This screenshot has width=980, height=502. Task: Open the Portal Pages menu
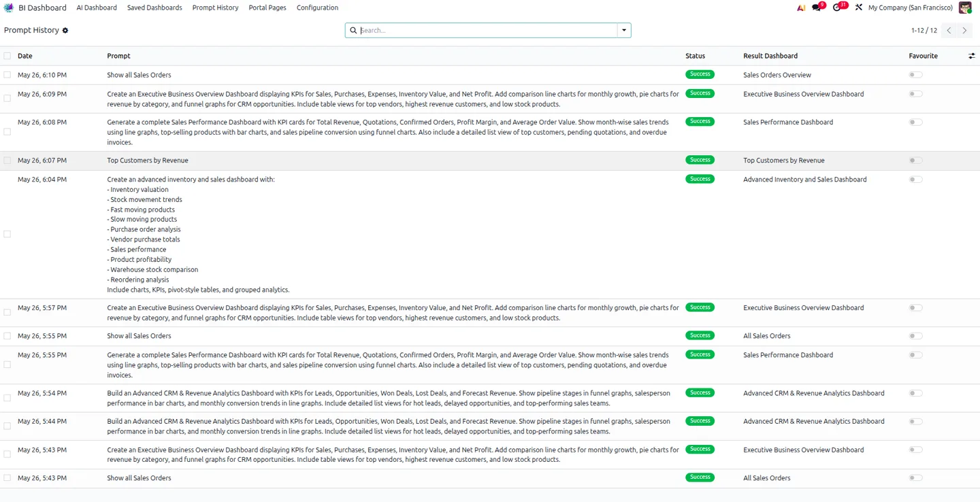[267, 7]
